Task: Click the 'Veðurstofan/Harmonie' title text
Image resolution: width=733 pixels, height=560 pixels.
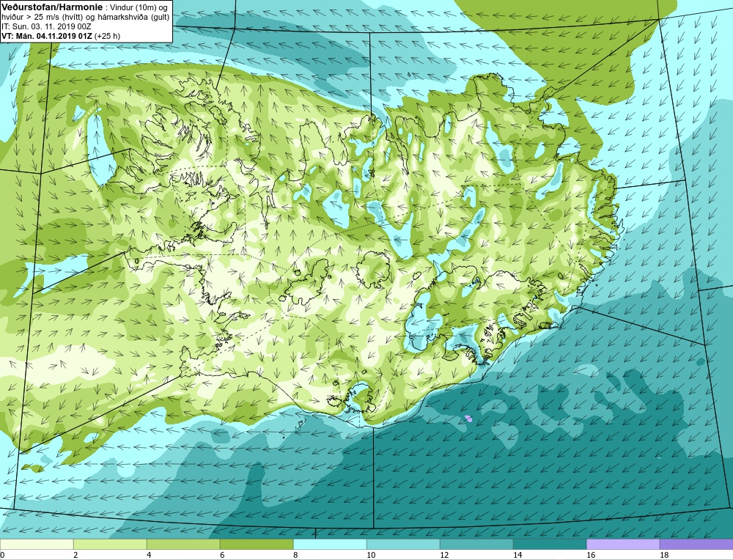Action: point(51,7)
